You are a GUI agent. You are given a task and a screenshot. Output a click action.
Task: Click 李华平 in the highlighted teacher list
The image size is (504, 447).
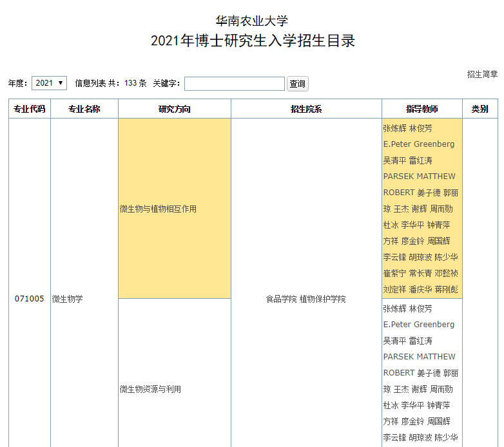point(412,225)
